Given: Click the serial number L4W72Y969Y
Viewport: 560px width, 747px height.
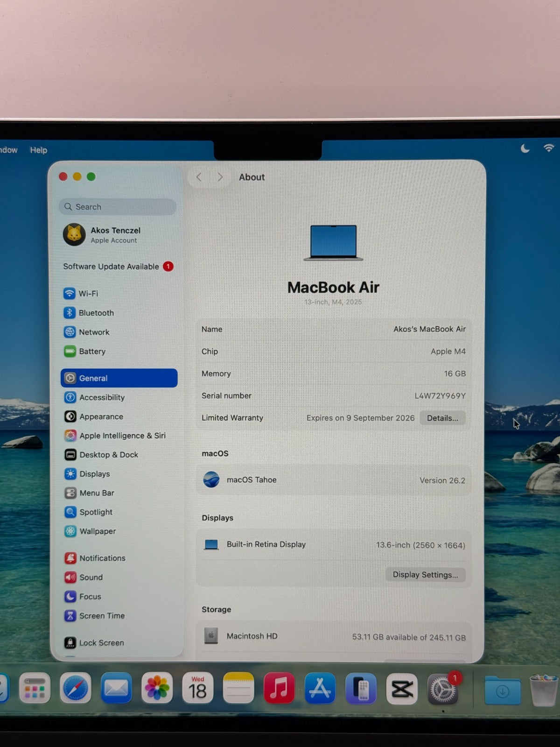Looking at the screenshot, I should [x=440, y=396].
